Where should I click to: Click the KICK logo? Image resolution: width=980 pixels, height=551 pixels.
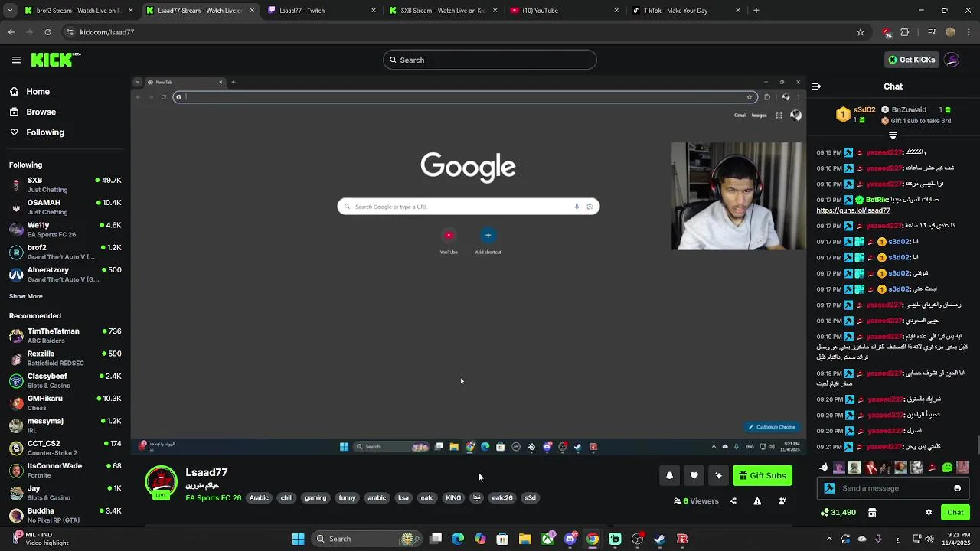pos(56,60)
